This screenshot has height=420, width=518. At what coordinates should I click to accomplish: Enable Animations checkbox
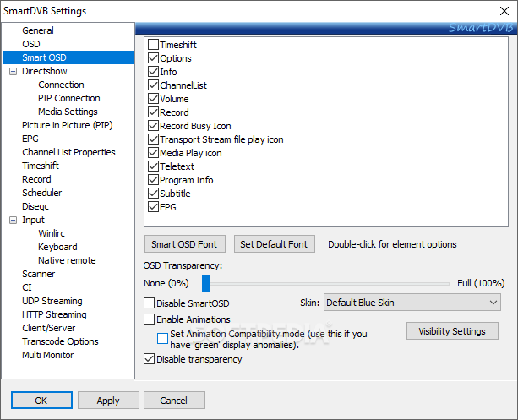point(149,319)
